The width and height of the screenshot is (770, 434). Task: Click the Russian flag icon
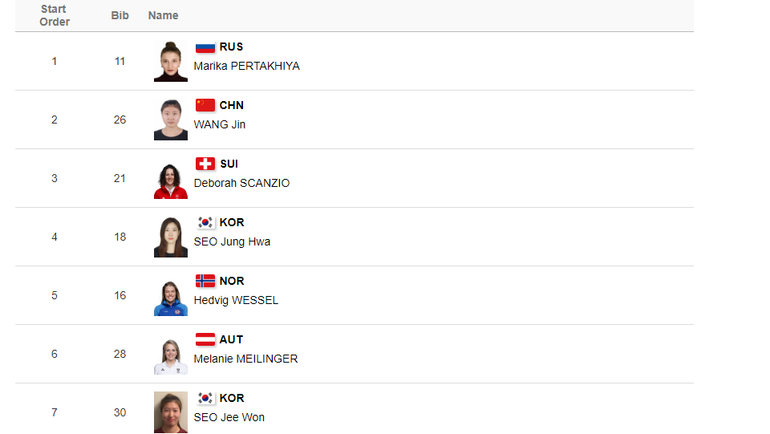pos(205,47)
